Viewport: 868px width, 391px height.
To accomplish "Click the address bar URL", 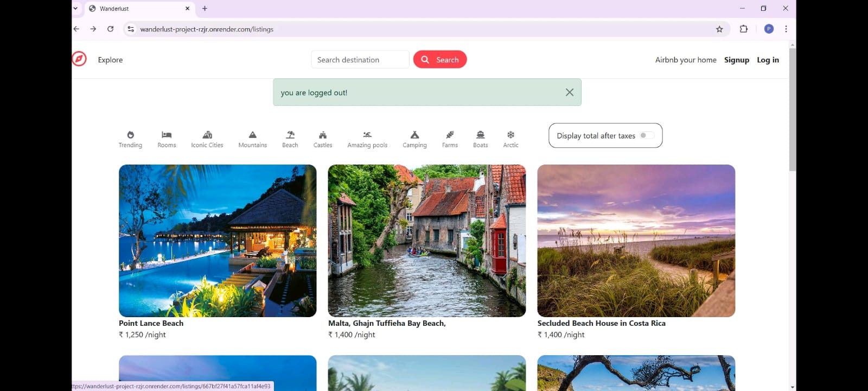I will (207, 29).
